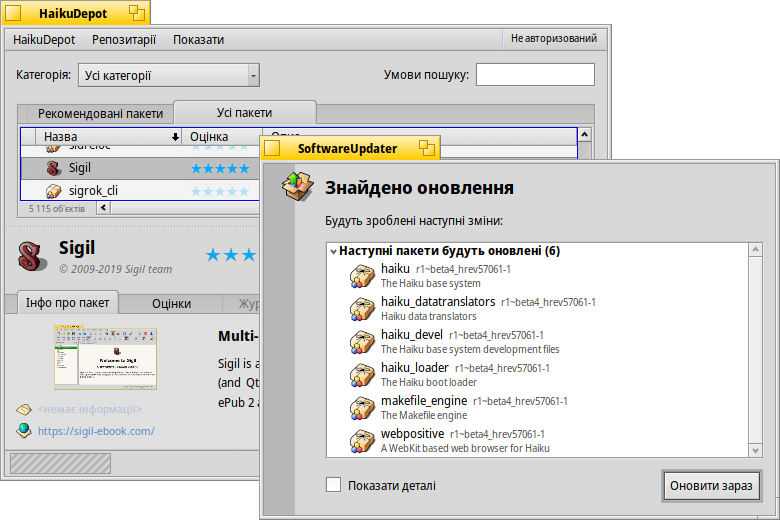Click the SoftwareUpdater window zoom button
Image resolution: width=780 pixels, height=520 pixels.
(426, 148)
